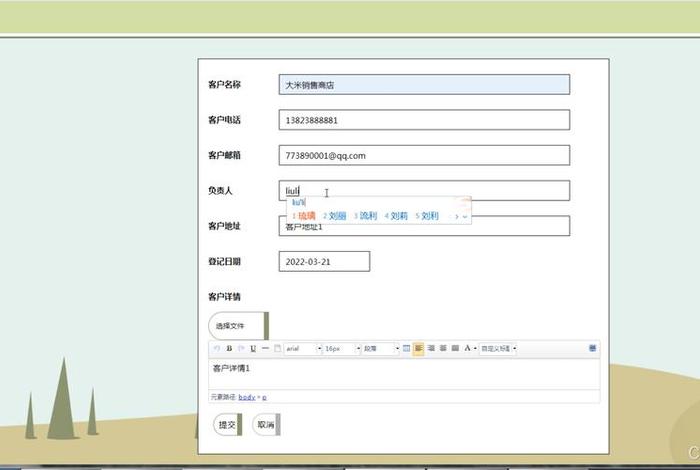Choose IME candidate 3 流利
The width and height of the screenshot is (700, 470).
click(366, 216)
